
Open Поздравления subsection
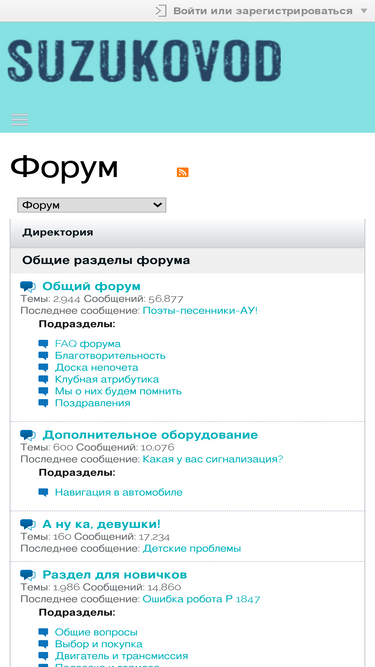[93, 403]
